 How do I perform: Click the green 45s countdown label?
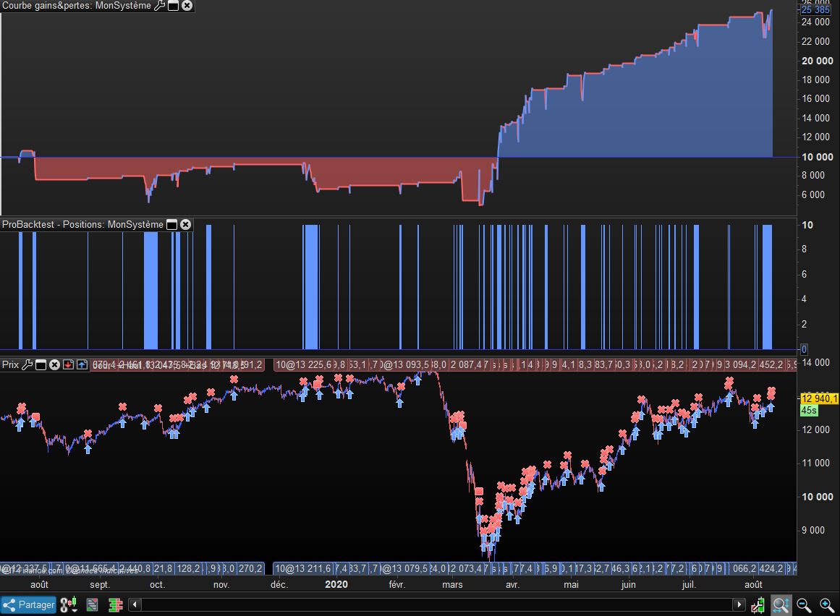pyautogui.click(x=809, y=411)
